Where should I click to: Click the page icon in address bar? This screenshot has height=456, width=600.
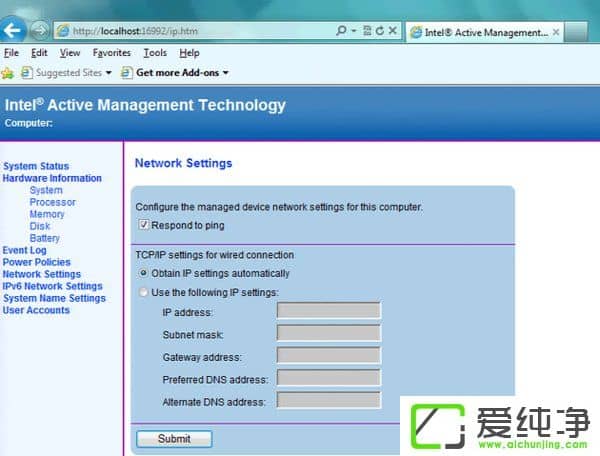click(x=63, y=31)
